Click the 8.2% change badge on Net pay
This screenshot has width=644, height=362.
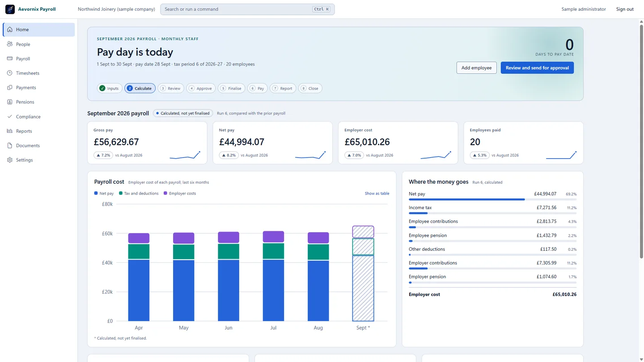click(229, 155)
